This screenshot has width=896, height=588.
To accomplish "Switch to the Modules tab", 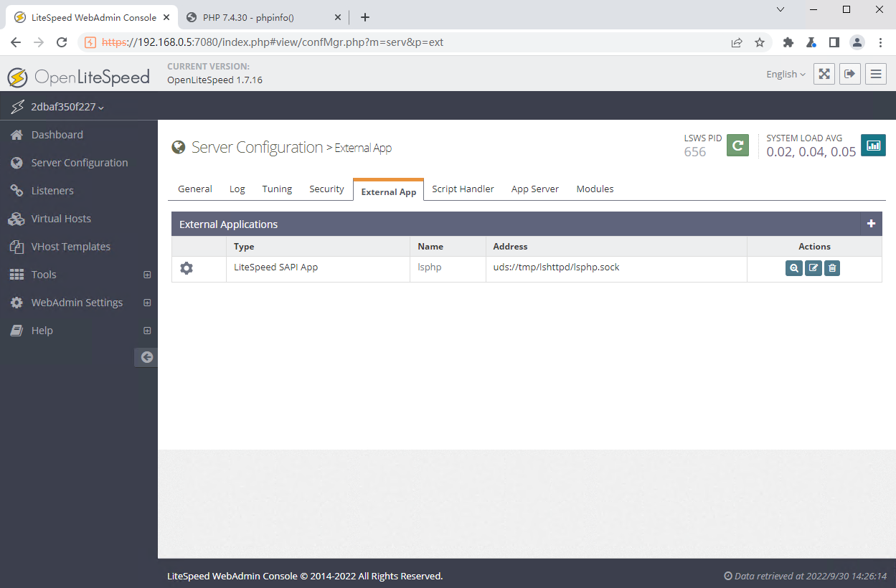I will (595, 189).
